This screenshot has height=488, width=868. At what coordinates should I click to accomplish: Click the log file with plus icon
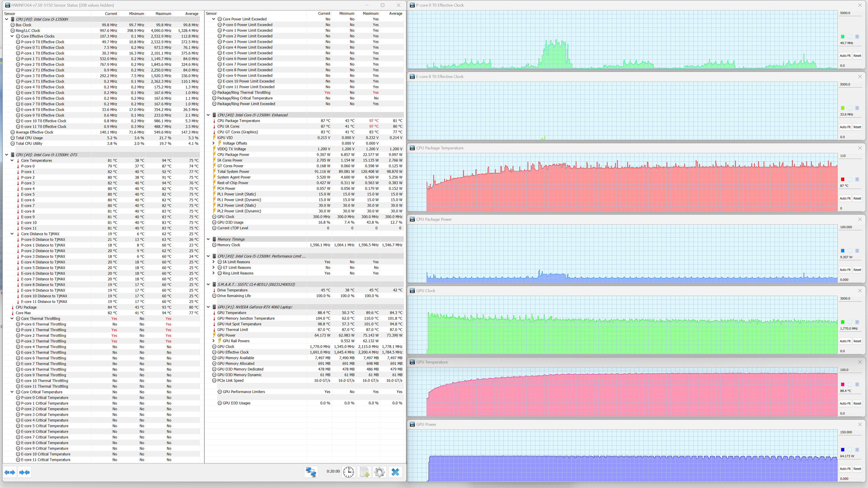(x=364, y=472)
